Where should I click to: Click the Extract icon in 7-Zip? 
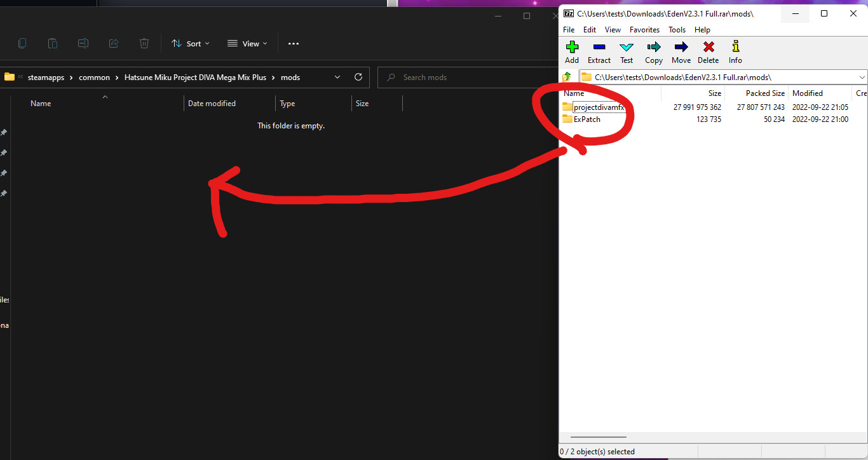click(x=599, y=48)
